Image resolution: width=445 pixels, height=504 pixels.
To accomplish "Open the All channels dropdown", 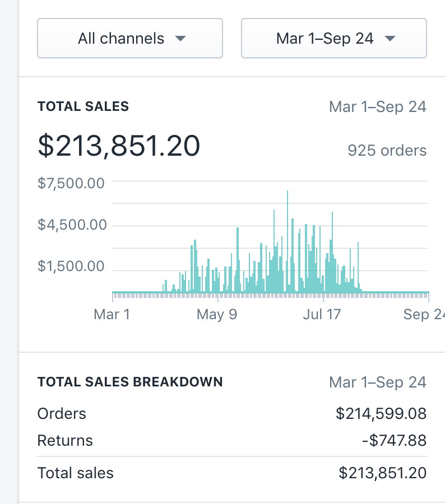I will click(129, 39).
